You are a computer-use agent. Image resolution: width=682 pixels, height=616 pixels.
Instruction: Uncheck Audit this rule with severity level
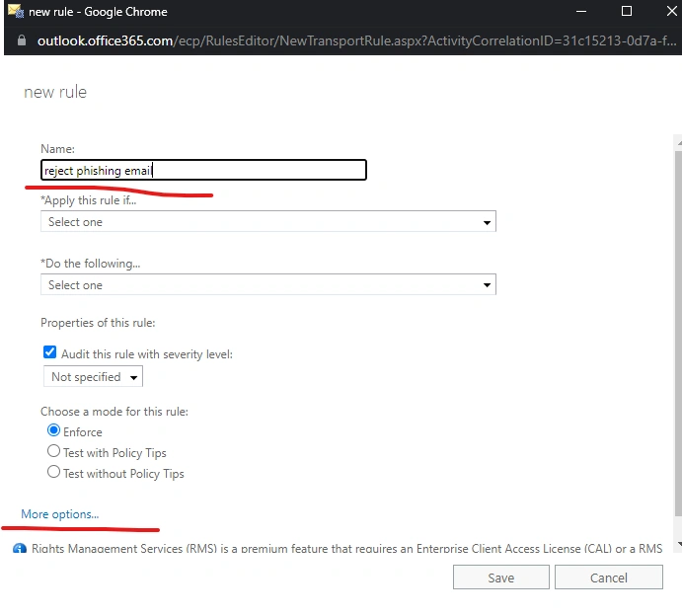[50, 352]
